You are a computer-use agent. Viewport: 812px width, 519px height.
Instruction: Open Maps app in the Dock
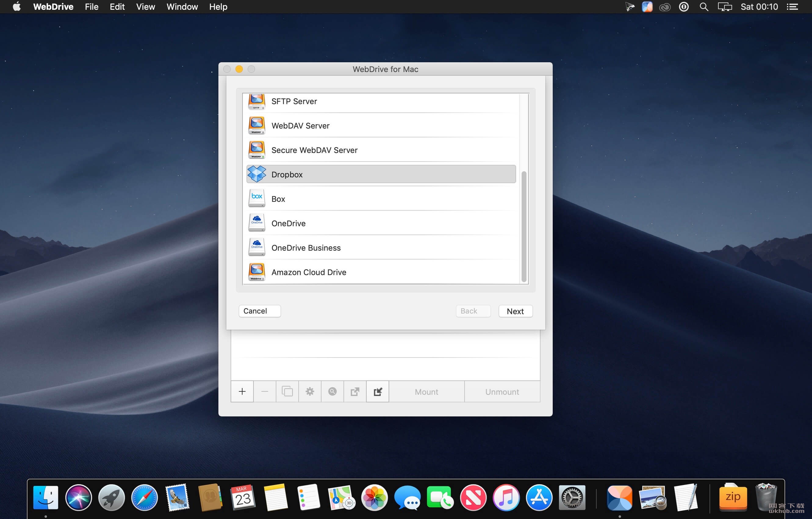(342, 497)
